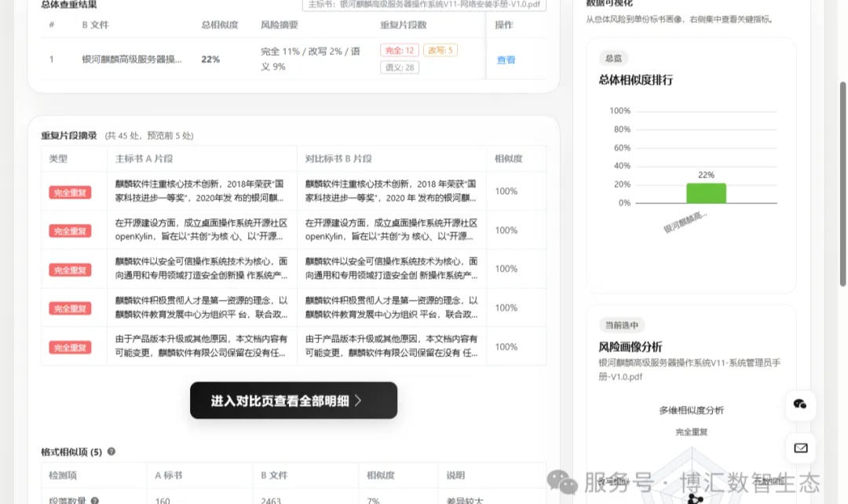Click 完全重复 badge in 国家科技进步一等奖 row
This screenshot has height=504, width=848.
click(x=71, y=192)
